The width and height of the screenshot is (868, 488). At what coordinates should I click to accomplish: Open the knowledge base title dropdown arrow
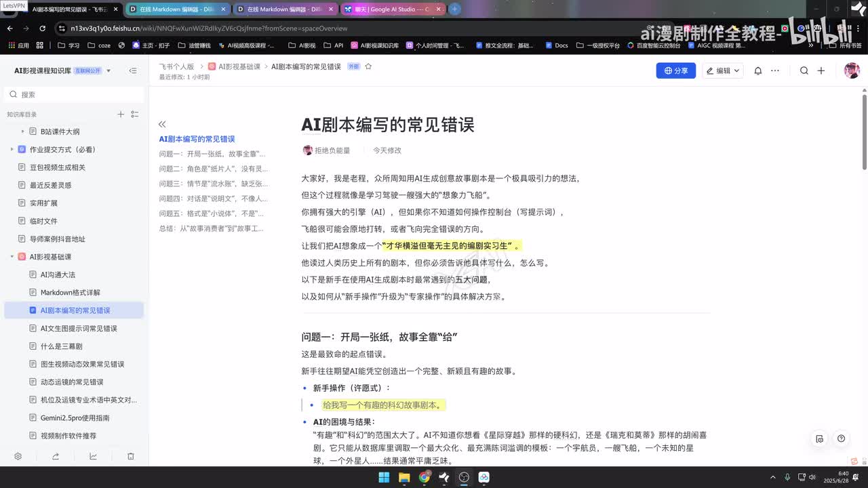(x=108, y=70)
